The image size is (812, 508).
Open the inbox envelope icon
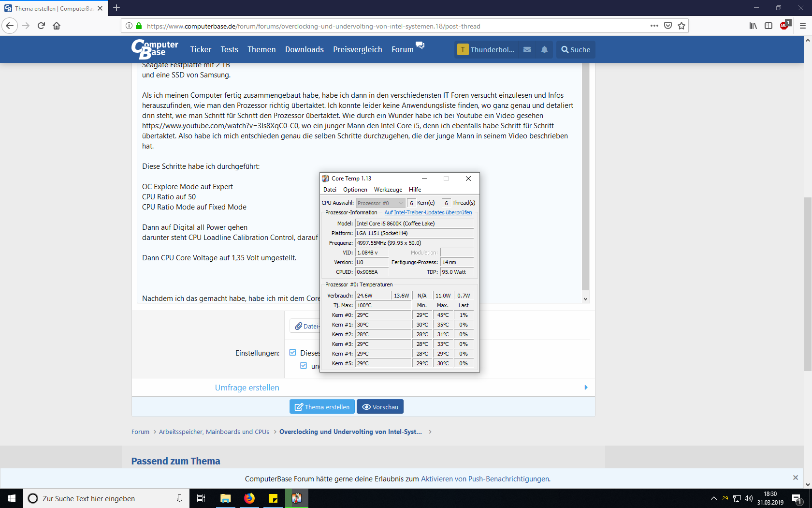pyautogui.click(x=527, y=49)
